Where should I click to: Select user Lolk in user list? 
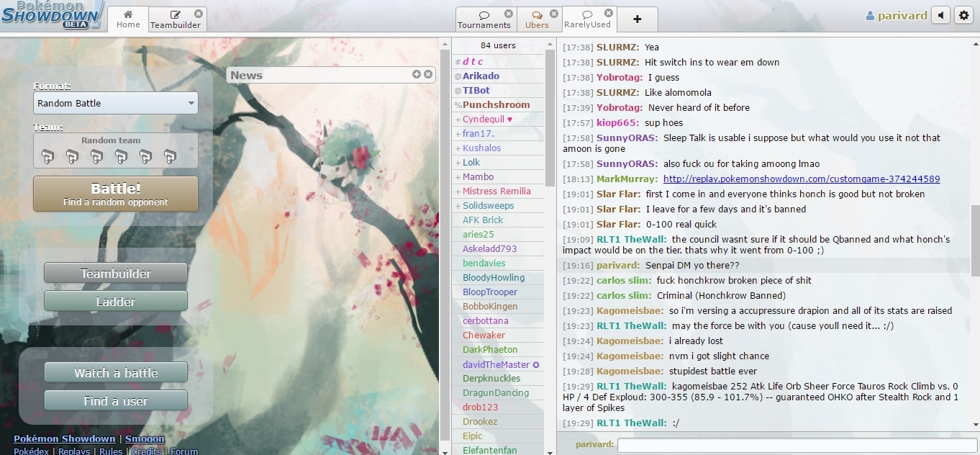[x=498, y=162]
